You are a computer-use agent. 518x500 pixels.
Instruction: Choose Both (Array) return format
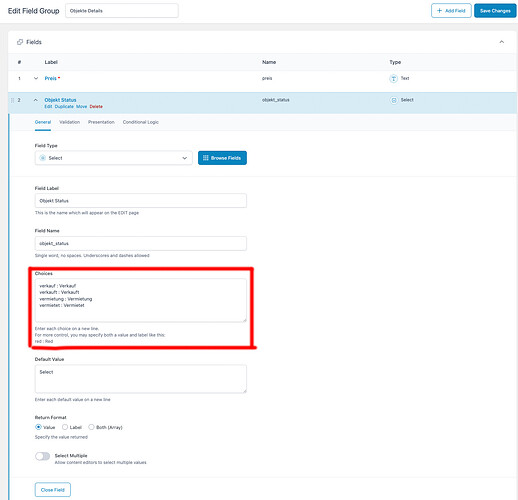pos(91,427)
